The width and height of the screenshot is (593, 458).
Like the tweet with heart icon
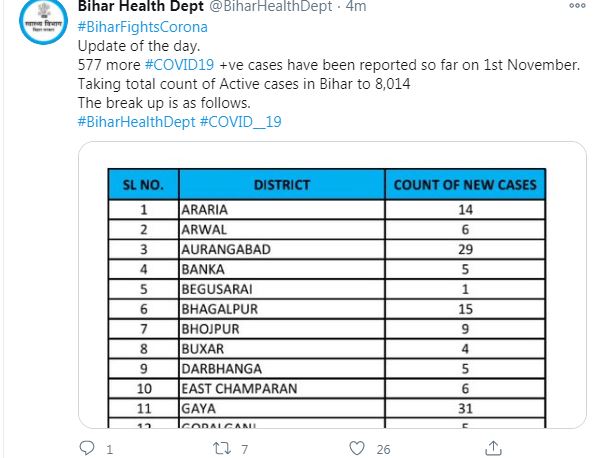pos(357,448)
